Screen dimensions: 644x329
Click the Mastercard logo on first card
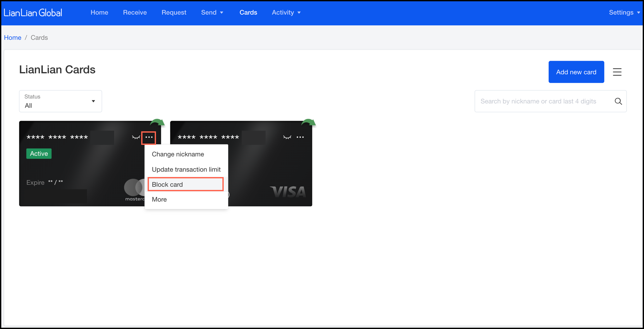[134, 190]
